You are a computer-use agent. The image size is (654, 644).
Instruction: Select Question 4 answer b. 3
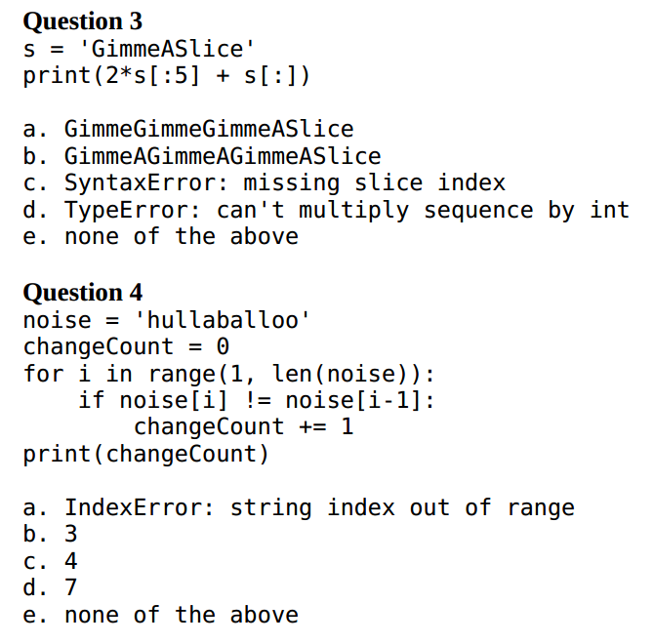[x=50, y=534]
